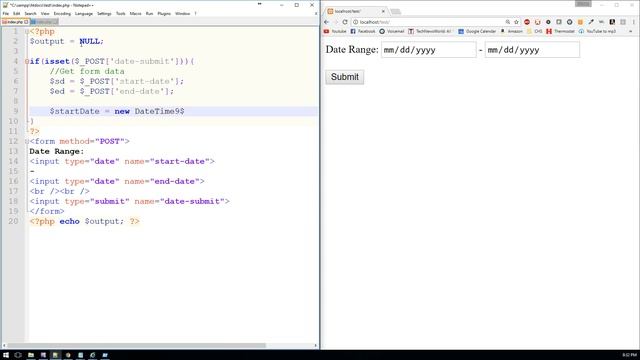This screenshot has height=360, width=640.
Task: Go forward in the browser
Action: coord(336,22)
